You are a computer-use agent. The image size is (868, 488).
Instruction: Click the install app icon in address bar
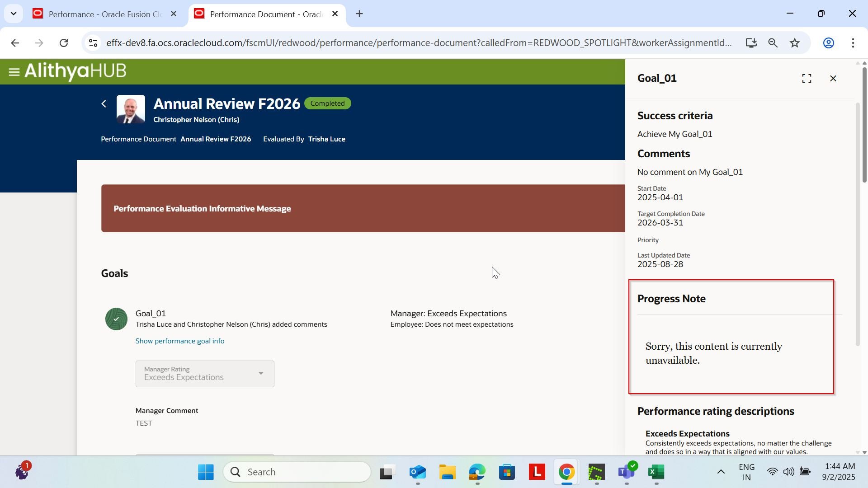pos(751,43)
